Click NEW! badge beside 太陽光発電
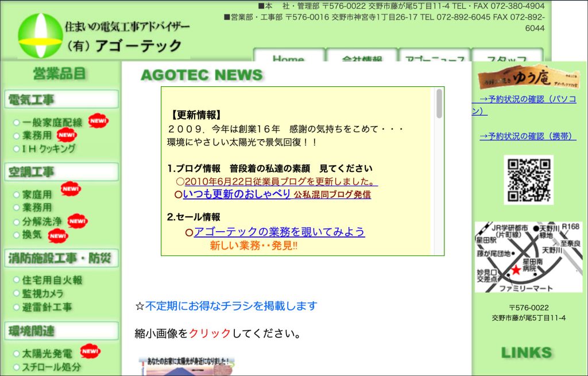The width and height of the screenshot is (588, 376). point(90,351)
